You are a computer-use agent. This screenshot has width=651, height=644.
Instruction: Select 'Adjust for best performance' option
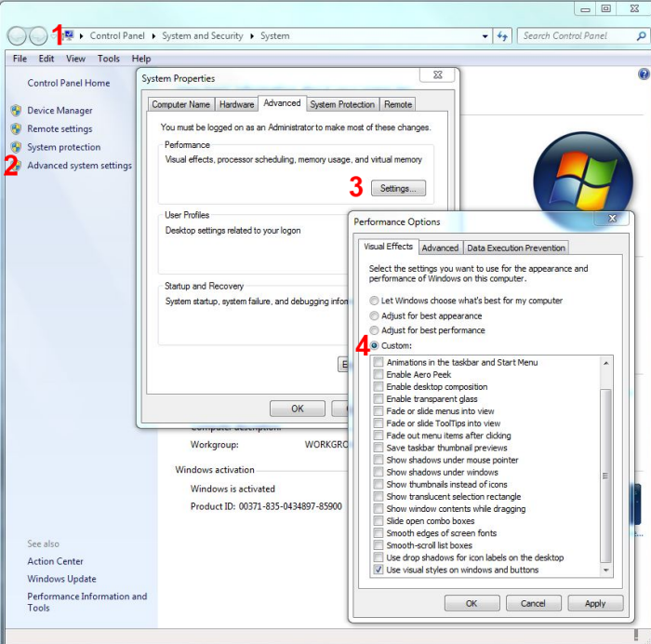[374, 330]
